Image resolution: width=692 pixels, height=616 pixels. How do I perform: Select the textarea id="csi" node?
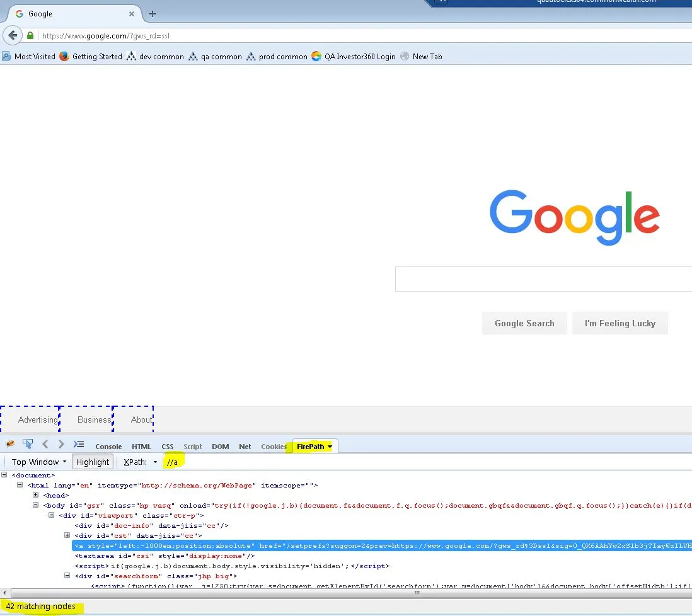click(164, 556)
